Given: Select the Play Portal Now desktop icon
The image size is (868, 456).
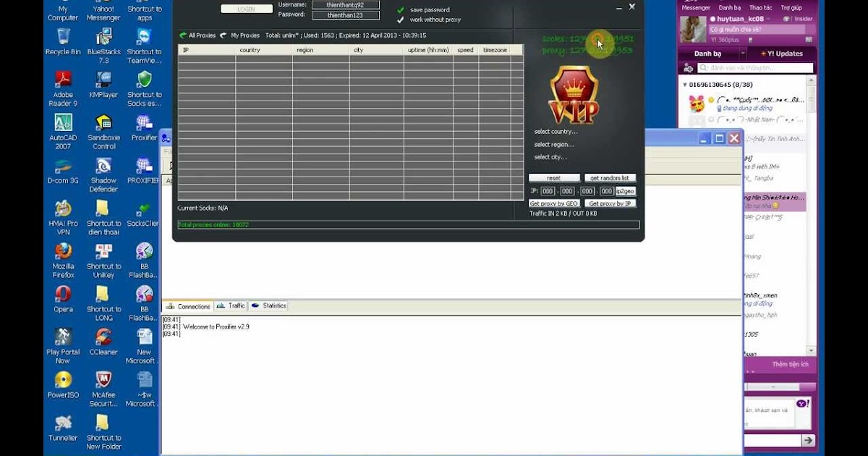Looking at the screenshot, I should (x=63, y=346).
